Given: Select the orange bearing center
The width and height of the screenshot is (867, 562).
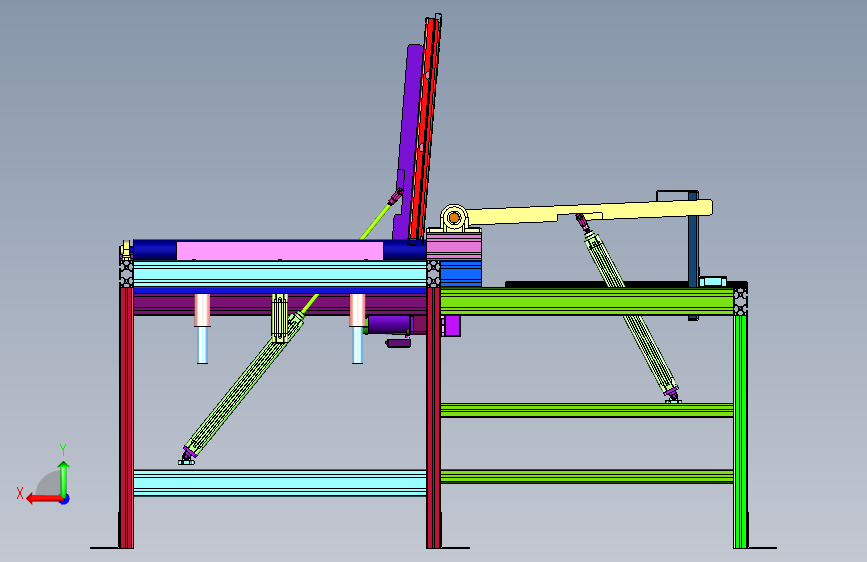Looking at the screenshot, I should (454, 218).
